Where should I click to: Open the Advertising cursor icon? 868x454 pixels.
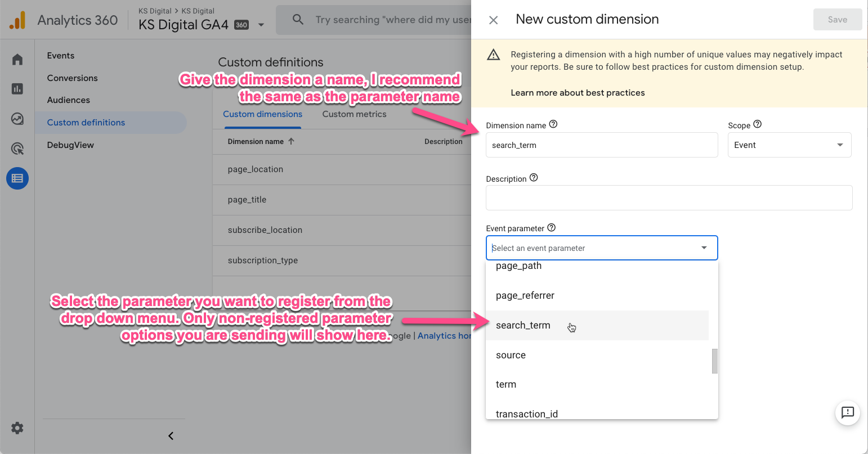[x=17, y=149]
